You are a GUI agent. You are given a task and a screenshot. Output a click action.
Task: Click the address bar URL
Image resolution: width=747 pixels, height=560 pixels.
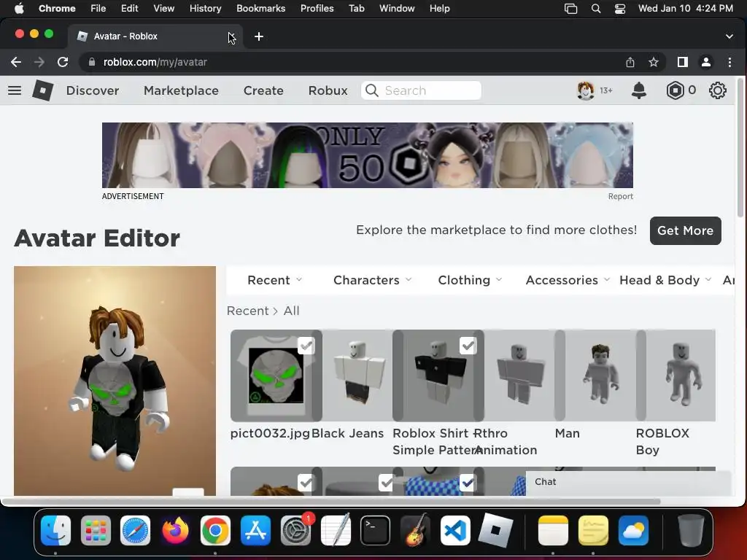155,62
